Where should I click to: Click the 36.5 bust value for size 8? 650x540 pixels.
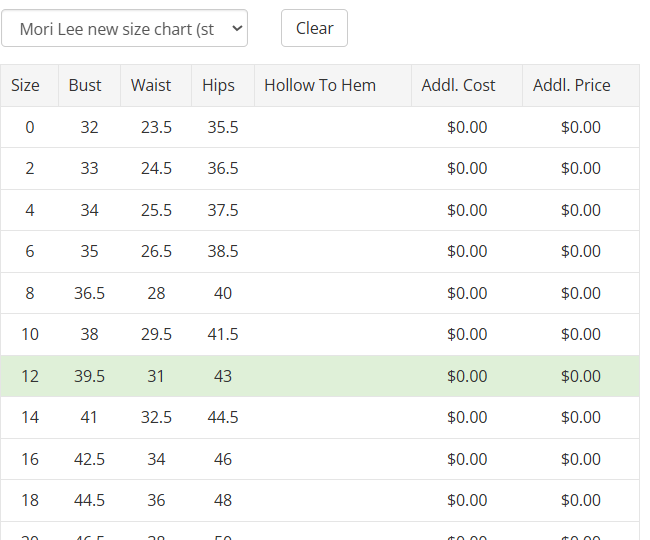[x=90, y=293]
